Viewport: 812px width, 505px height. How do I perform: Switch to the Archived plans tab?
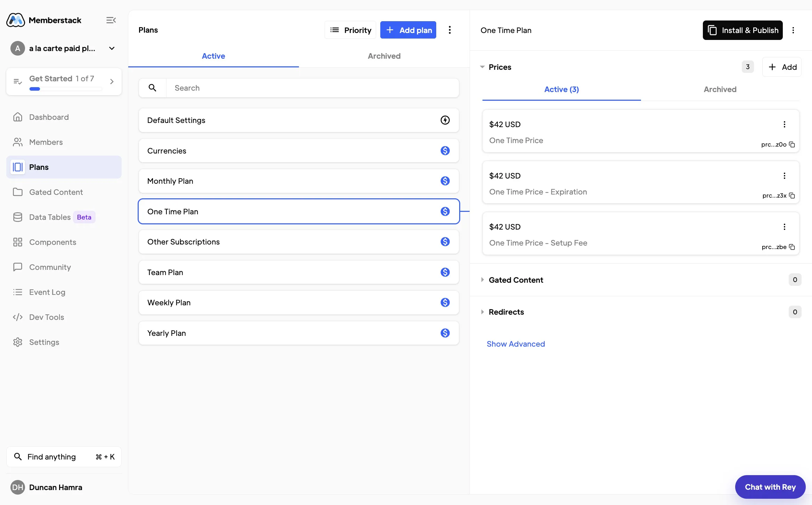tap(384, 56)
